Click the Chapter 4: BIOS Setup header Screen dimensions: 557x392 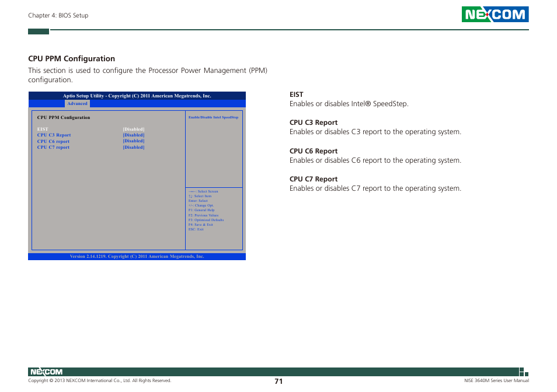click(x=58, y=15)
